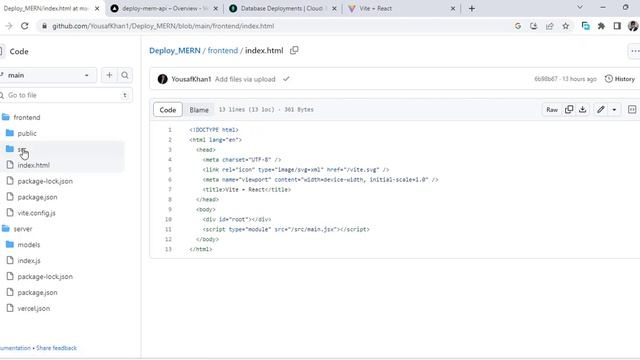The height and width of the screenshot is (360, 640).
Task: Open Chrome profile avatar
Action: (633, 26)
